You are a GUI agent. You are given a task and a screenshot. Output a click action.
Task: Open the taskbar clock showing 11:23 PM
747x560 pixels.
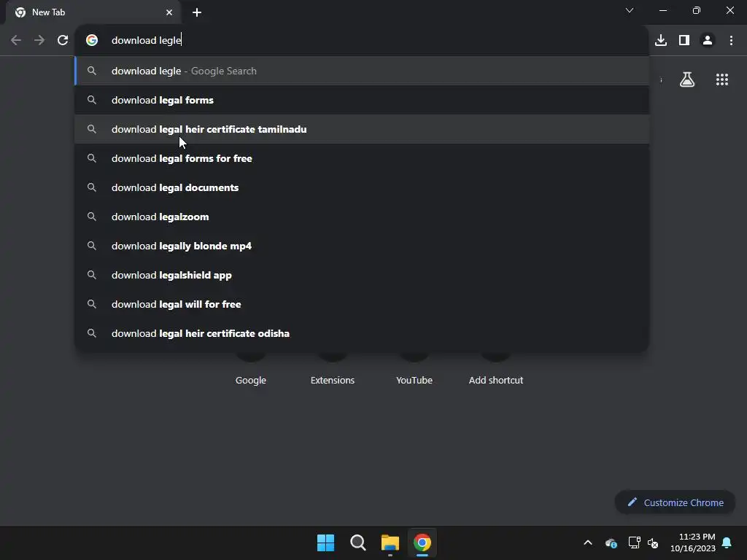693,542
